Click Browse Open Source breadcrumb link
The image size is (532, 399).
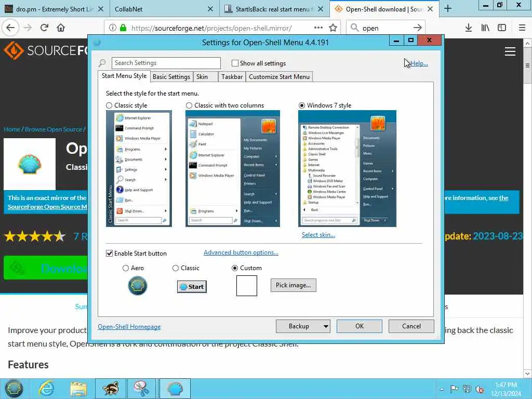(54, 129)
